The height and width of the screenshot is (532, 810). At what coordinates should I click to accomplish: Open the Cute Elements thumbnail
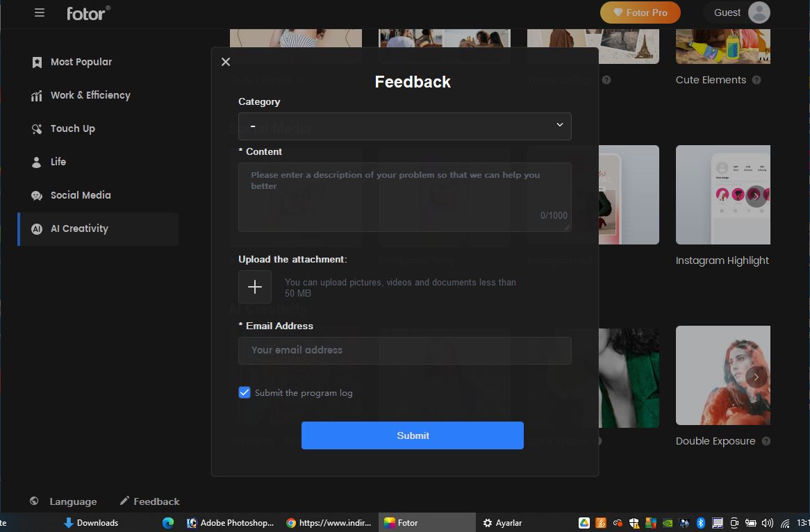coord(722,47)
